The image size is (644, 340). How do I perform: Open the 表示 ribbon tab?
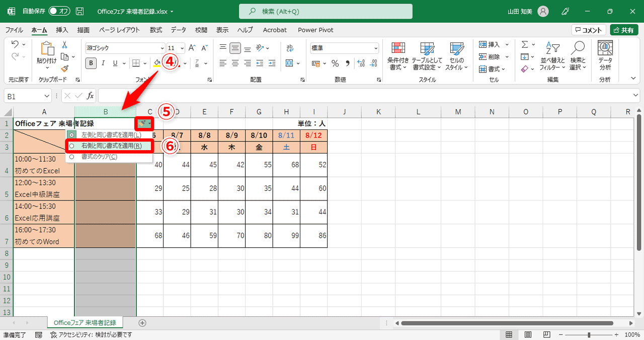point(222,30)
